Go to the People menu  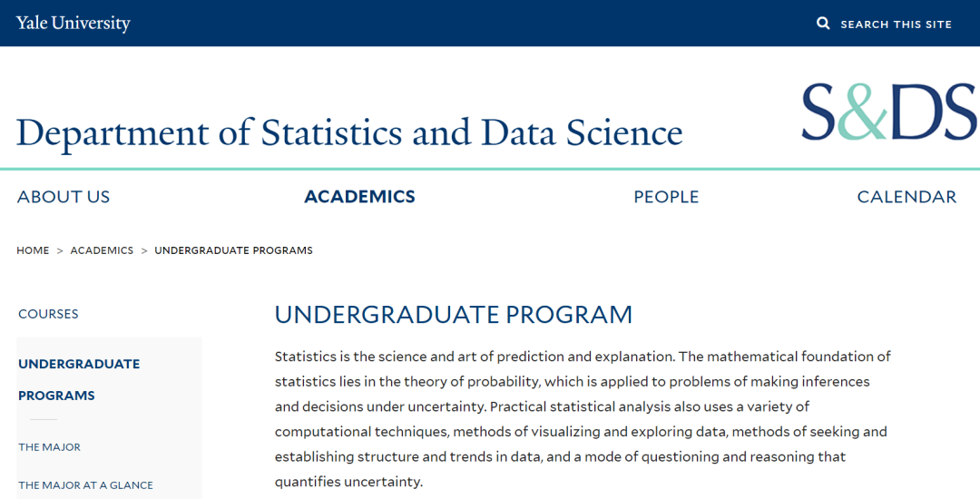(x=666, y=197)
